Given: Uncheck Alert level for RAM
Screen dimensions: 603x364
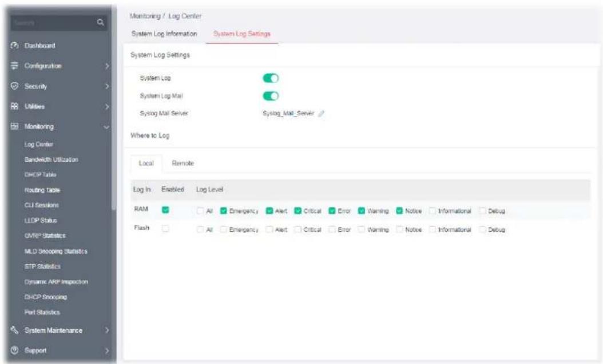Looking at the screenshot, I should pos(269,211).
